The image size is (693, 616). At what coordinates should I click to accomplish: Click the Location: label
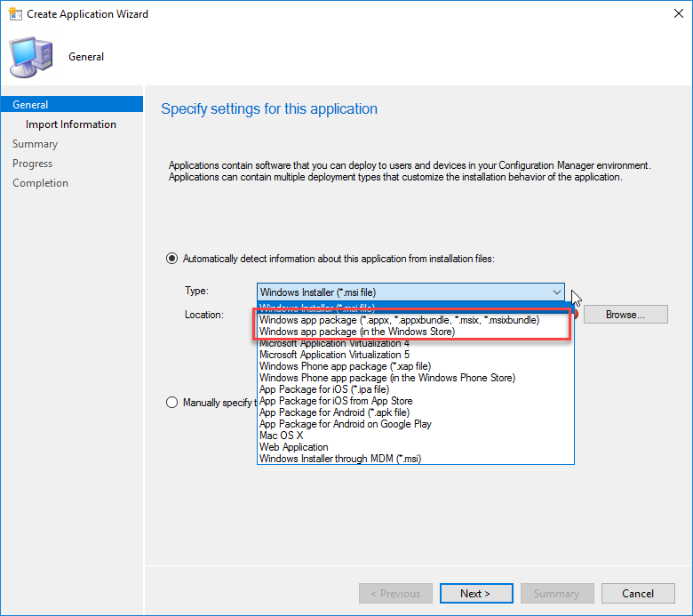point(204,315)
